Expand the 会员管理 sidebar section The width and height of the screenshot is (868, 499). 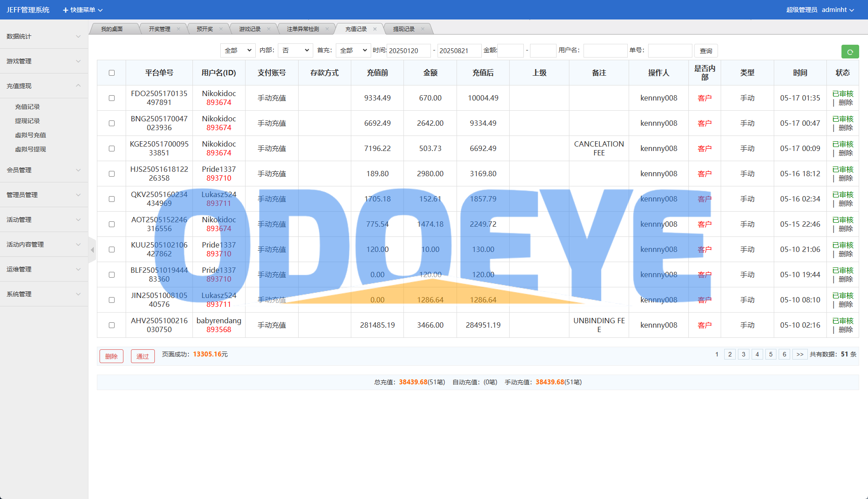tap(43, 170)
